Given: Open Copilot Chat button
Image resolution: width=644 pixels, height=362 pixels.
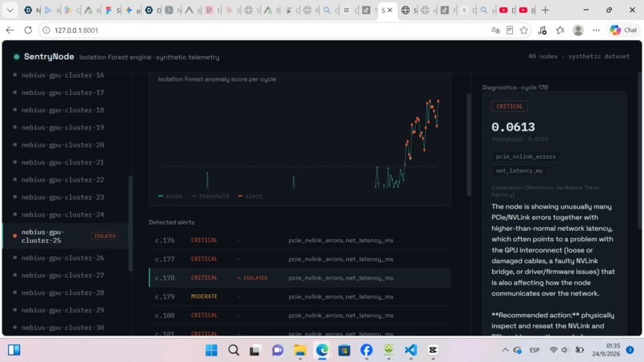Looking at the screenshot, I should coord(623,30).
